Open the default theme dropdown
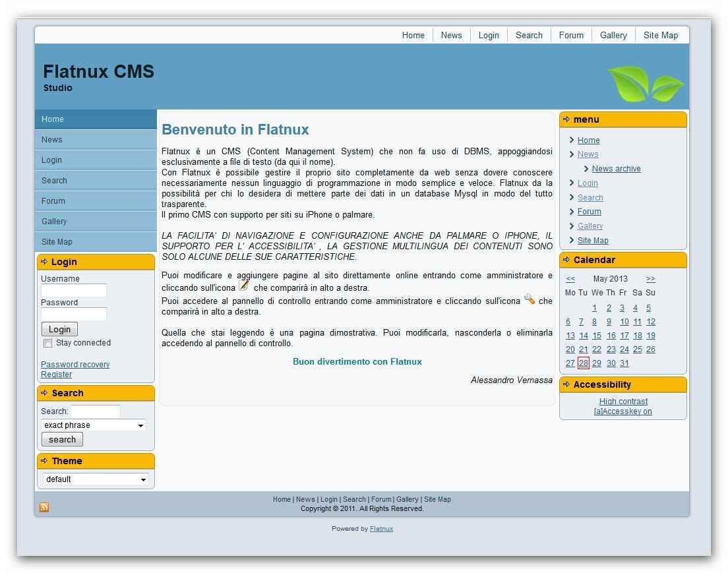The height and width of the screenshot is (573, 728). pyautogui.click(x=96, y=479)
